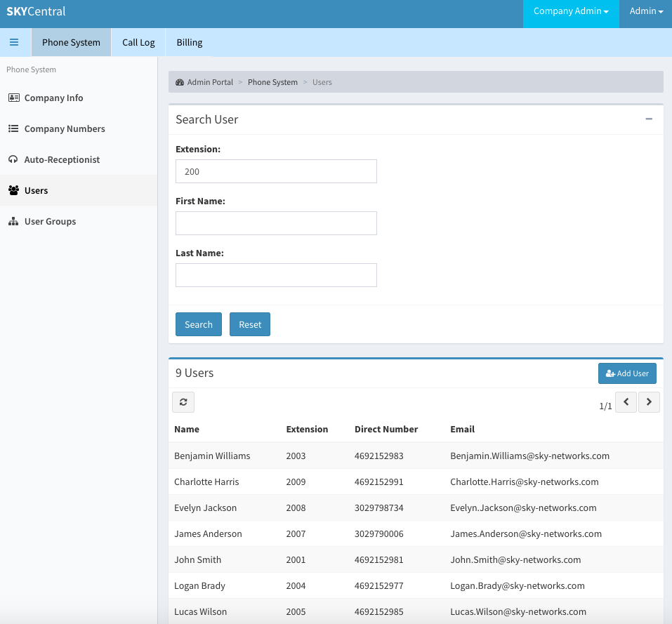
Task: Click direct number 4692152977
Action: coord(379,586)
